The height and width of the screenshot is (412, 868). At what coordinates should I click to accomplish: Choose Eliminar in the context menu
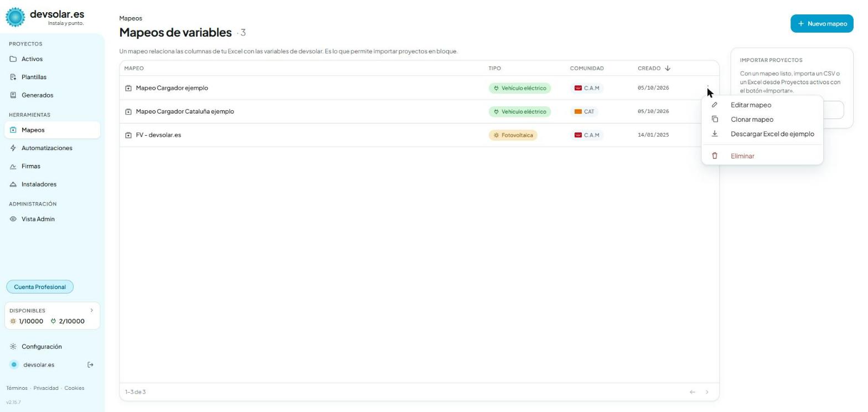pyautogui.click(x=762, y=156)
